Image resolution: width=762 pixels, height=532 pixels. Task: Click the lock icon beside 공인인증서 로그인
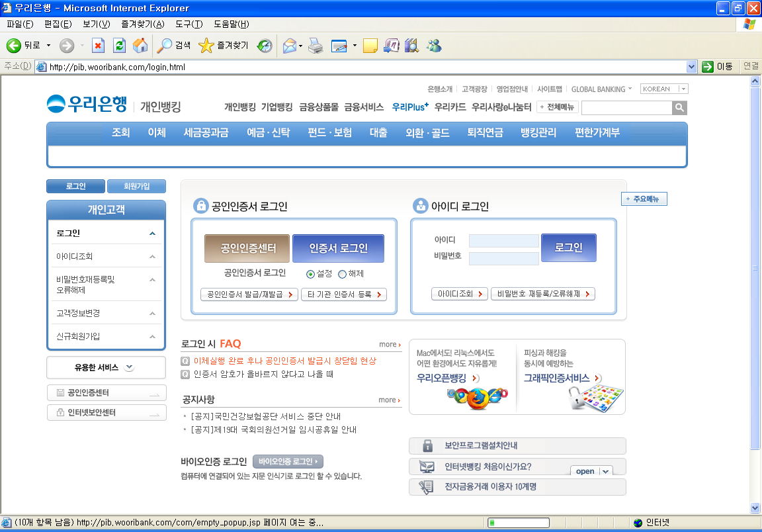point(200,206)
